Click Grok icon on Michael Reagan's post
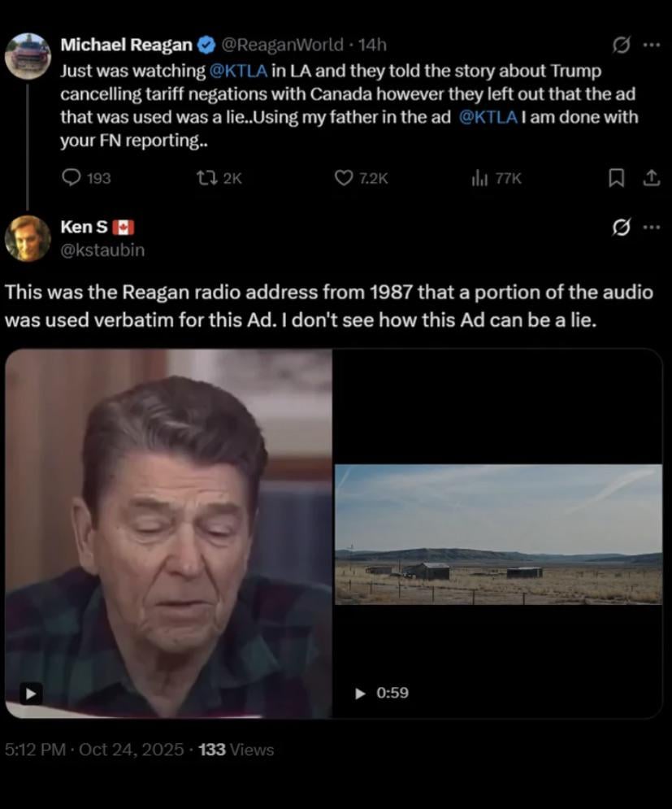Screen dimensions: 672x809 [621, 46]
